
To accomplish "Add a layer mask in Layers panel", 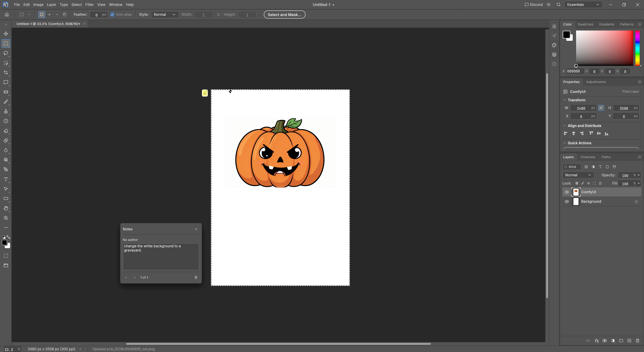I will click(x=605, y=340).
